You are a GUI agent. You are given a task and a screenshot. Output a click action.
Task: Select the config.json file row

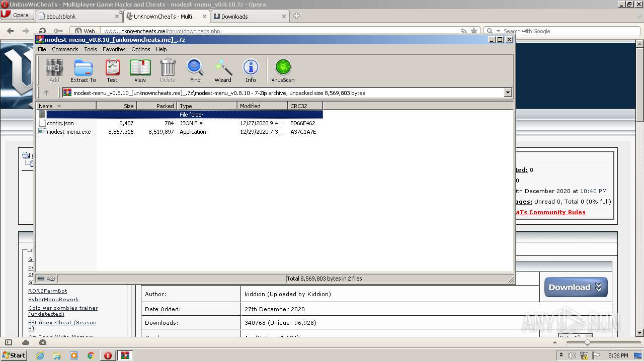pos(179,123)
